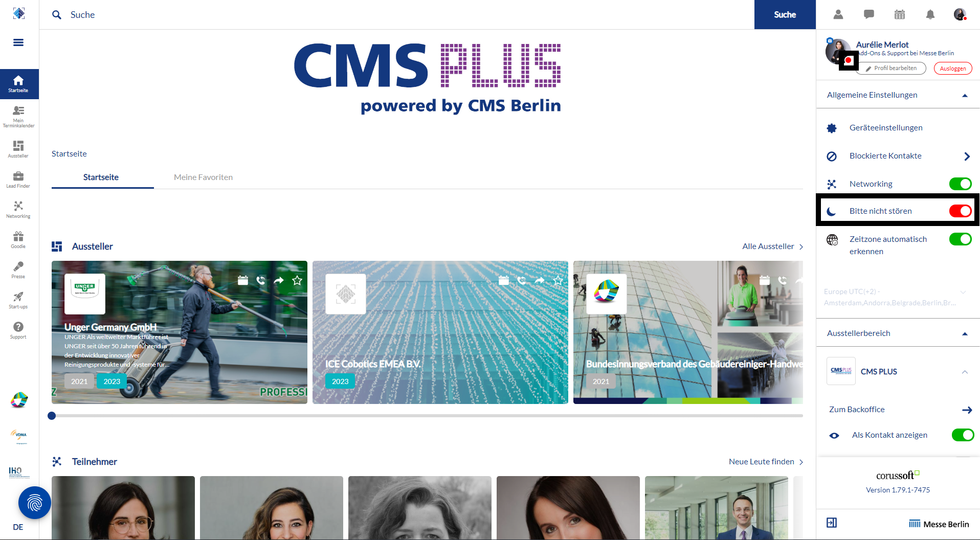Collapse the Ausstellerbereich section

click(965, 334)
